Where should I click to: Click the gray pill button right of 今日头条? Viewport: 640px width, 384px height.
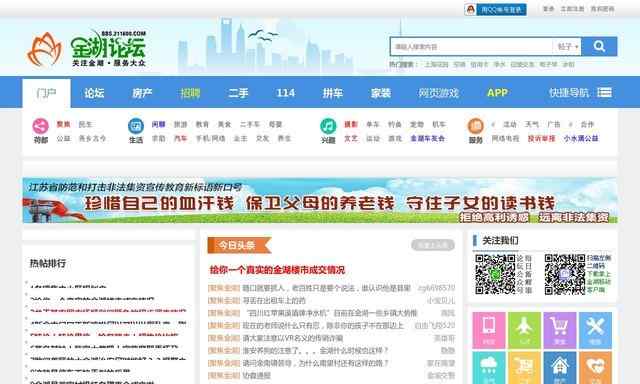[x=433, y=245]
